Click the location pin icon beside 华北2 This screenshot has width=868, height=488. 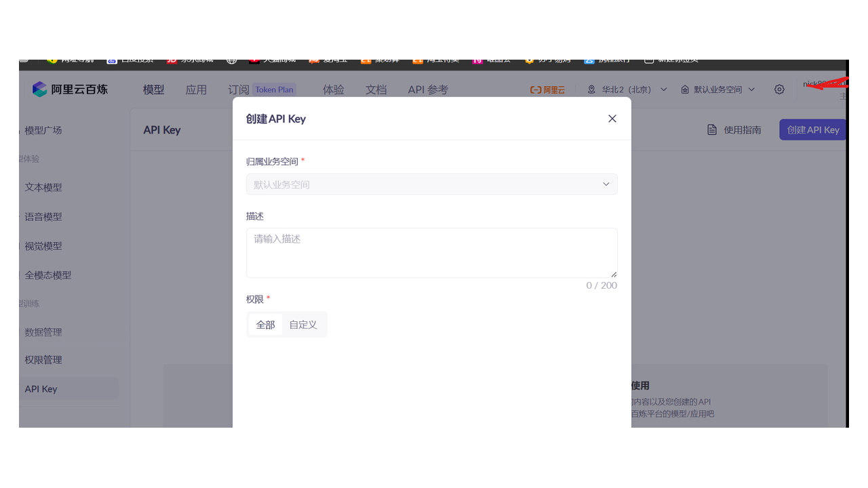(x=590, y=89)
